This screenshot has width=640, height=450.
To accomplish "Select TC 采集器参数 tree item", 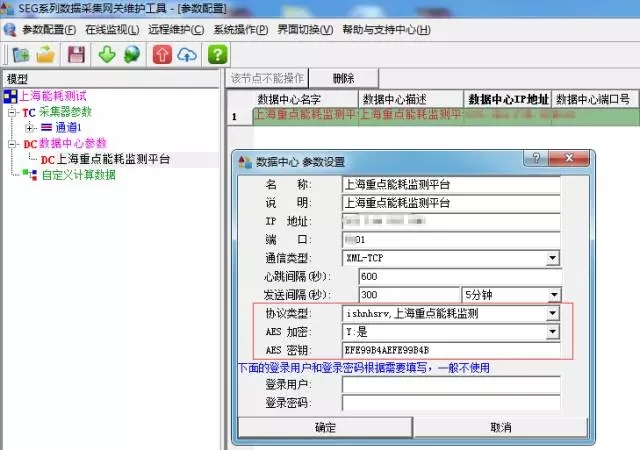I will 57,112.
